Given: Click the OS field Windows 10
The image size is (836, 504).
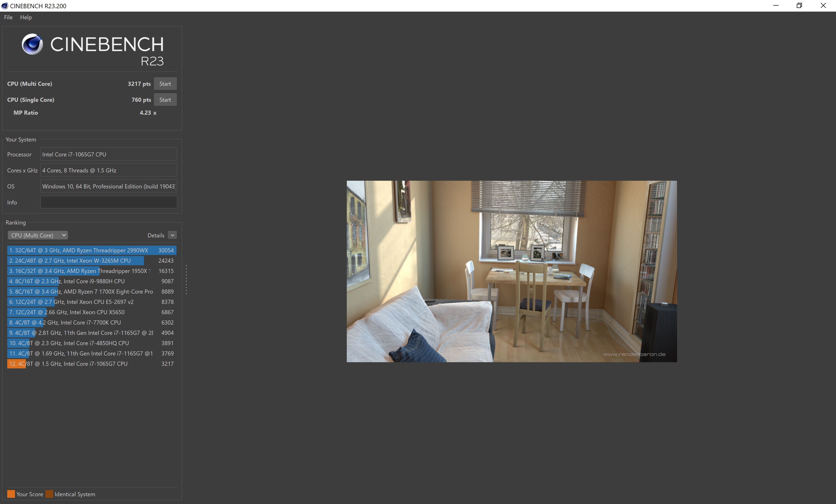Looking at the screenshot, I should pos(109,186).
